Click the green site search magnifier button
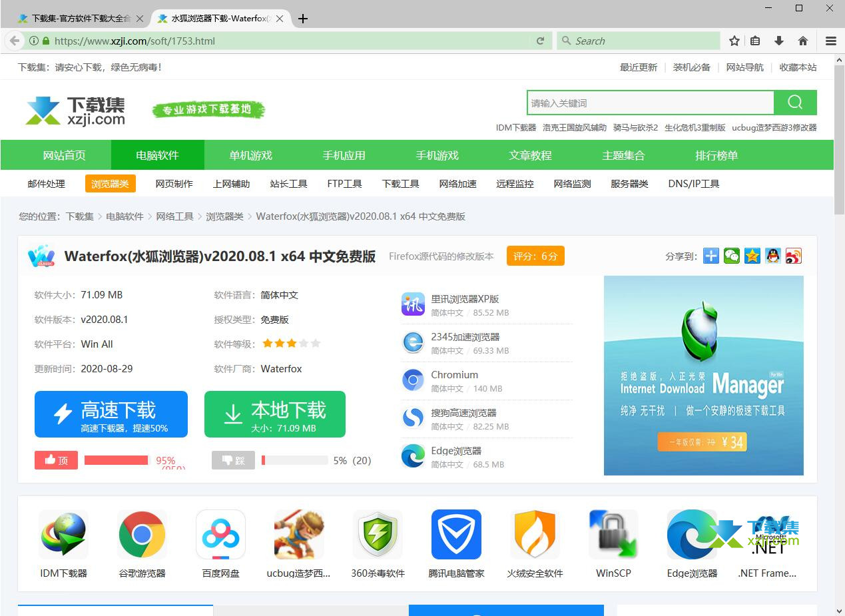The height and width of the screenshot is (616, 845). click(x=795, y=103)
